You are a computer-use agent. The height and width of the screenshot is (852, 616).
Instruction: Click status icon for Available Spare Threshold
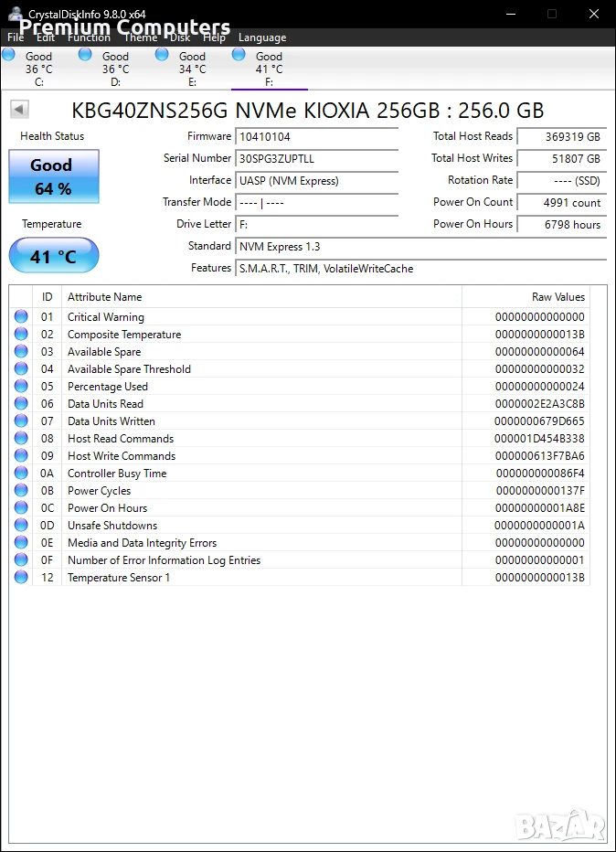pyautogui.click(x=21, y=368)
